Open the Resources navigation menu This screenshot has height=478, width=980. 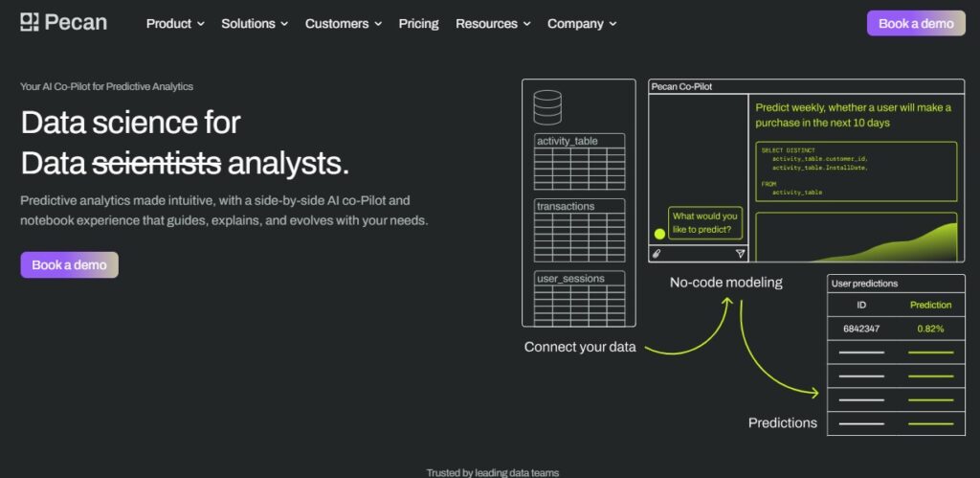click(x=493, y=23)
